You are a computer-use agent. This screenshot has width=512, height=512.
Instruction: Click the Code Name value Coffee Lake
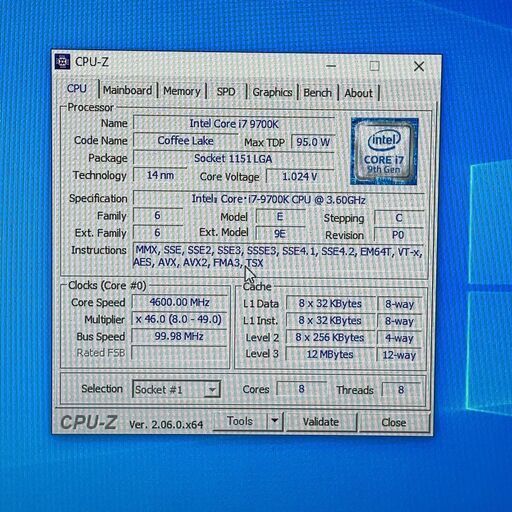(x=185, y=141)
